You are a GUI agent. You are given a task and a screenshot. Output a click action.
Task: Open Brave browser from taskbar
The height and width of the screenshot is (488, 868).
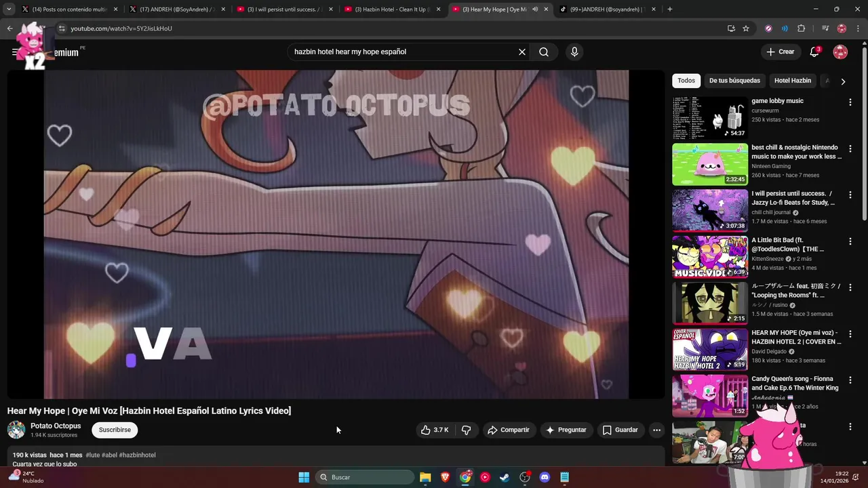click(445, 477)
